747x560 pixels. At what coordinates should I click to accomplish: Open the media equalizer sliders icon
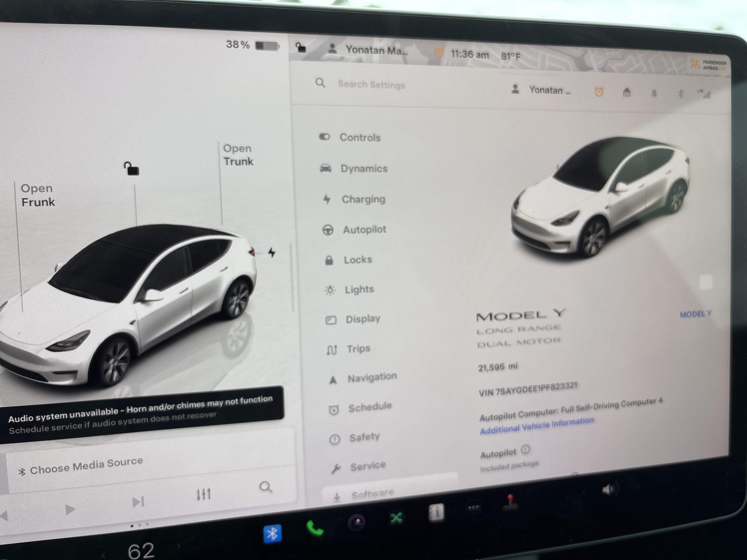coord(204,494)
